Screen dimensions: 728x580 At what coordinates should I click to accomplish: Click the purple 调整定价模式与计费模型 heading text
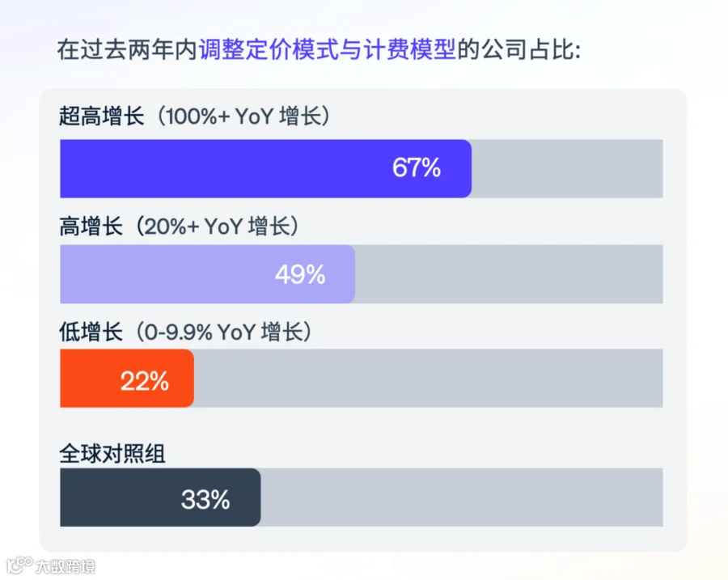point(328,49)
